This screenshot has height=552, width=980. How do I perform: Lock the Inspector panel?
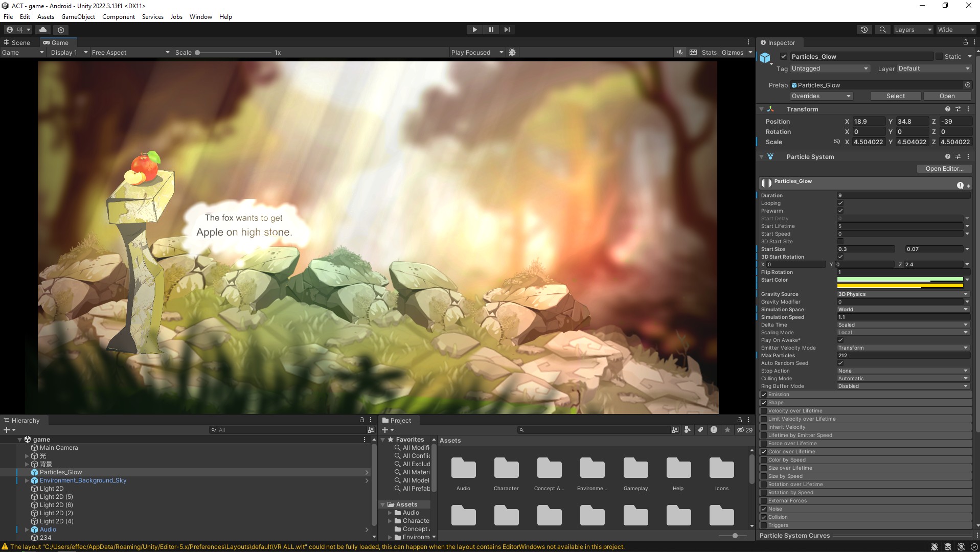pyautogui.click(x=965, y=42)
